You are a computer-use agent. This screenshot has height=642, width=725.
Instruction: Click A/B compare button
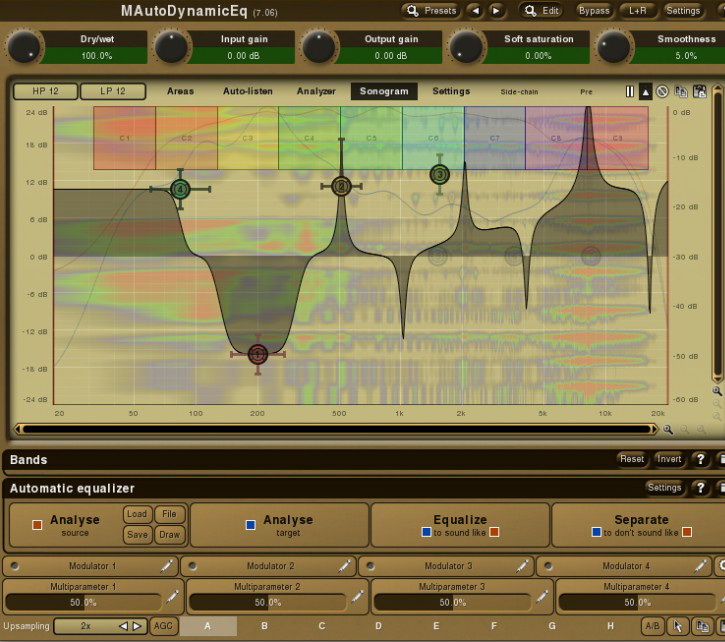(652, 626)
